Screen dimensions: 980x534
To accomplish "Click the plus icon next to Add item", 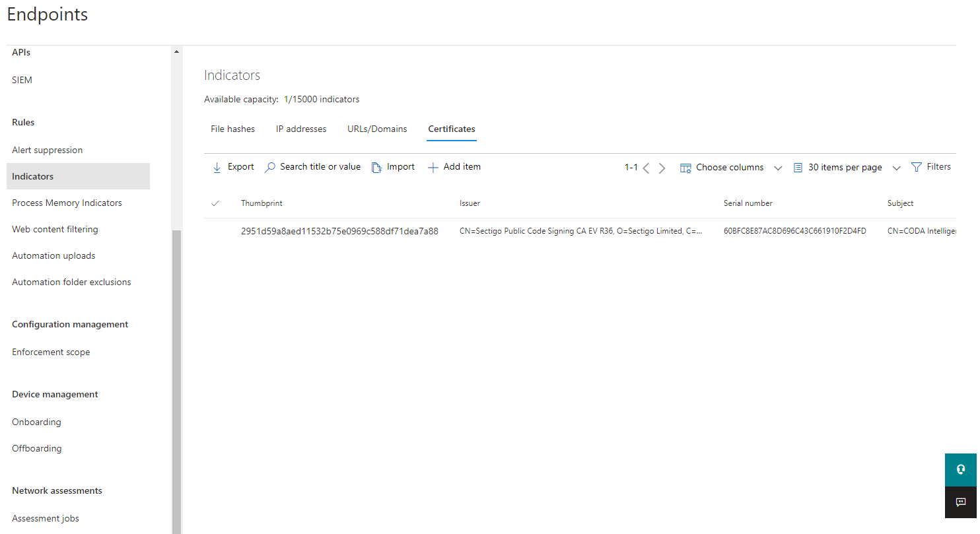I will click(435, 167).
